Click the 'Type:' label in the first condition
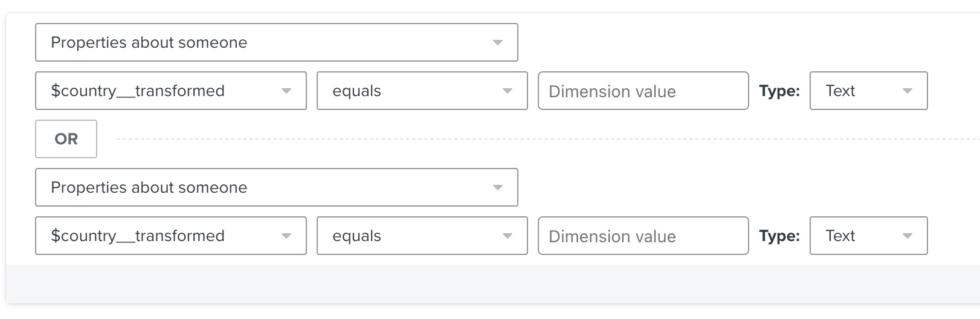This screenshot has height=319, width=980. point(779,91)
